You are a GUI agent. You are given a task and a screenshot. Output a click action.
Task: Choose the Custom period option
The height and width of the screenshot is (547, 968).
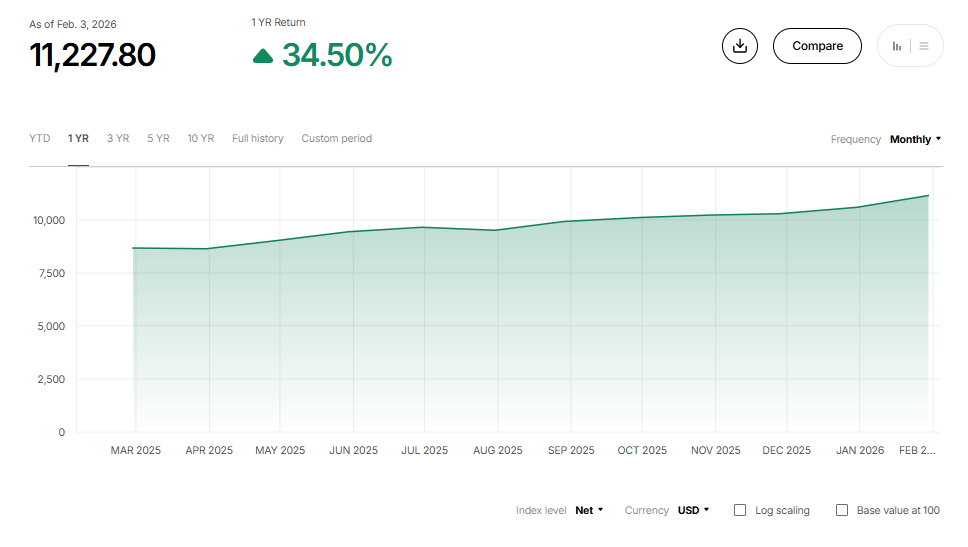click(337, 138)
